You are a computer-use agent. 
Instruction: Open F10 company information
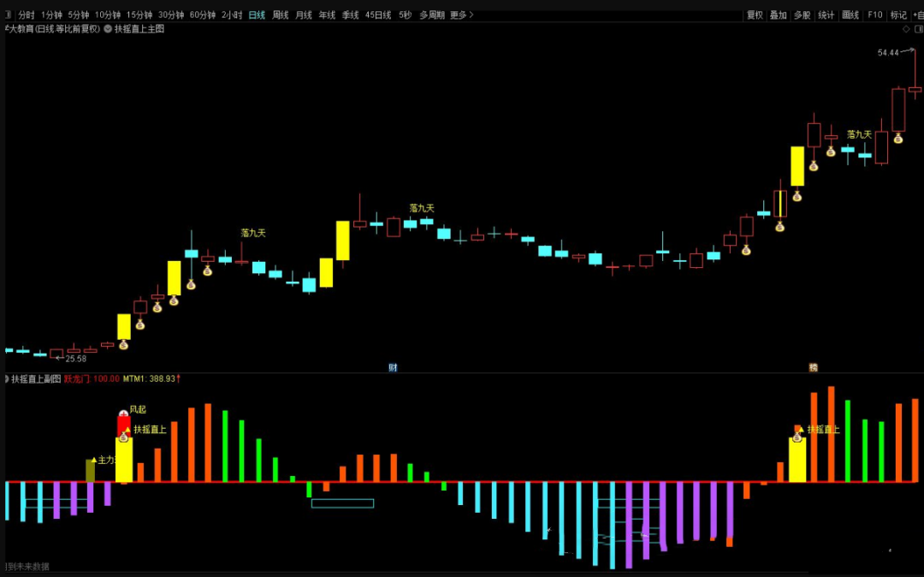[874, 15]
